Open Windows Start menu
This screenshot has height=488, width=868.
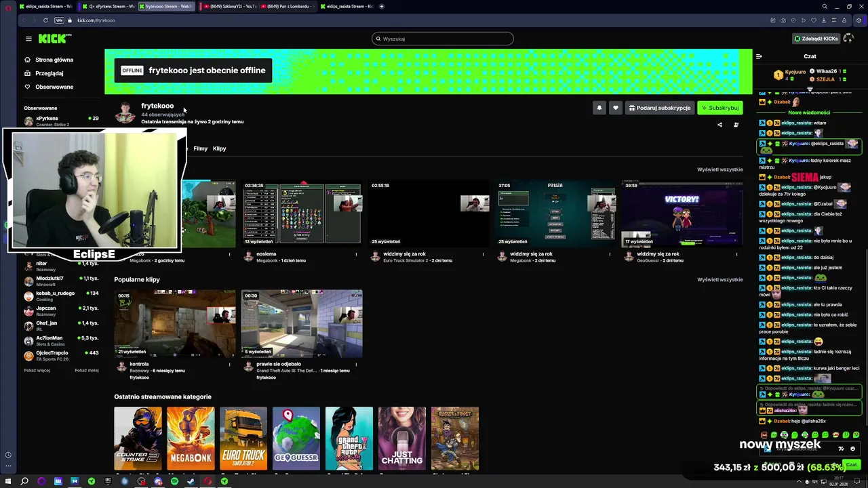pyautogui.click(x=8, y=481)
